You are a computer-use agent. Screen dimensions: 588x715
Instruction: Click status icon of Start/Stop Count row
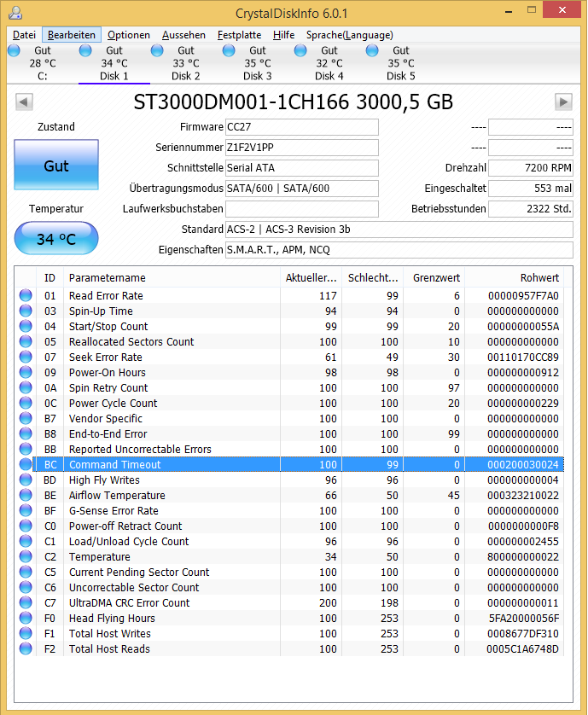pyautogui.click(x=26, y=327)
